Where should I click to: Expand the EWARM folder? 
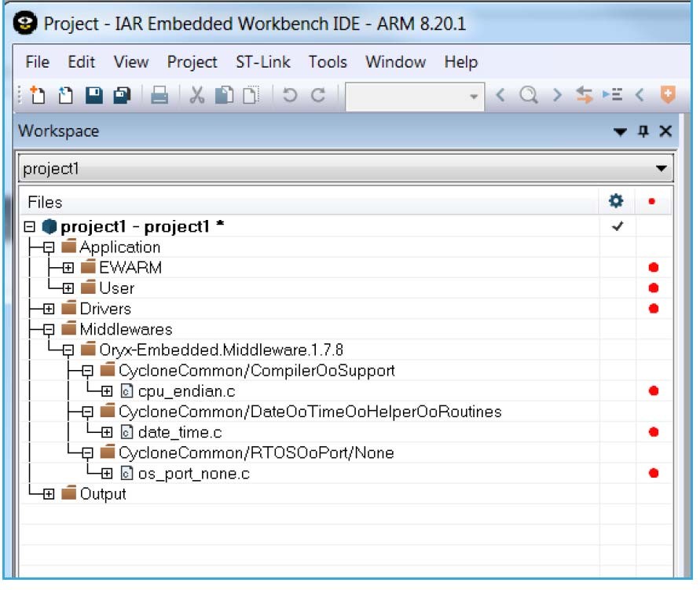coord(68,268)
